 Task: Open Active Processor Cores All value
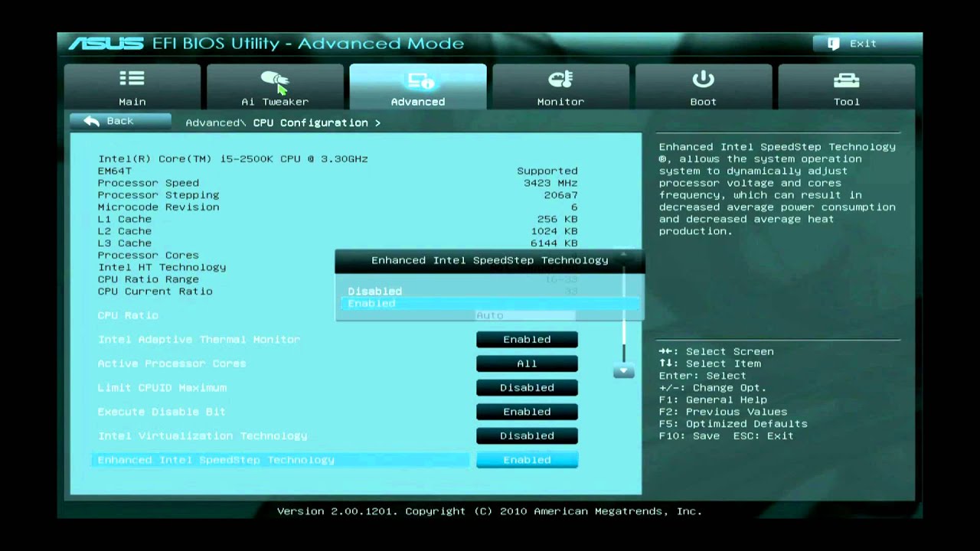point(527,364)
